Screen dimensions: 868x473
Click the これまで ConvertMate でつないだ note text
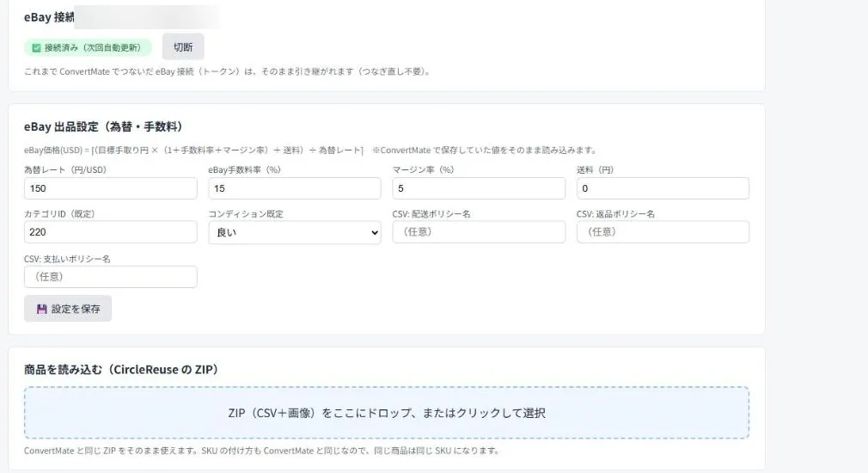[x=228, y=71]
